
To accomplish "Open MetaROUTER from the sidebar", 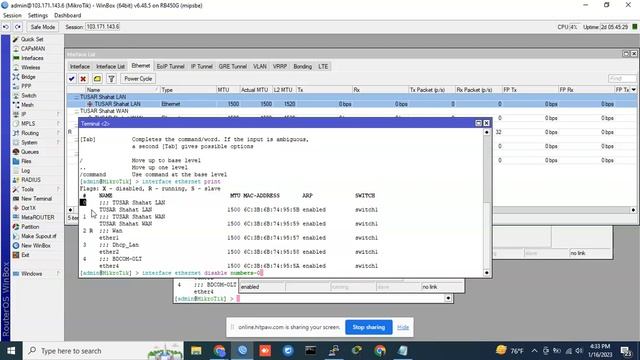I will (x=38, y=218).
